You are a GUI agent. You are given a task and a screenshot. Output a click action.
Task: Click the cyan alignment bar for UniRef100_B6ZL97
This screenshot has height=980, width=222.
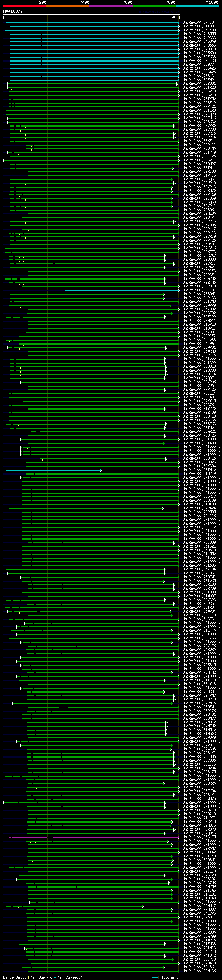[x=121, y=290]
